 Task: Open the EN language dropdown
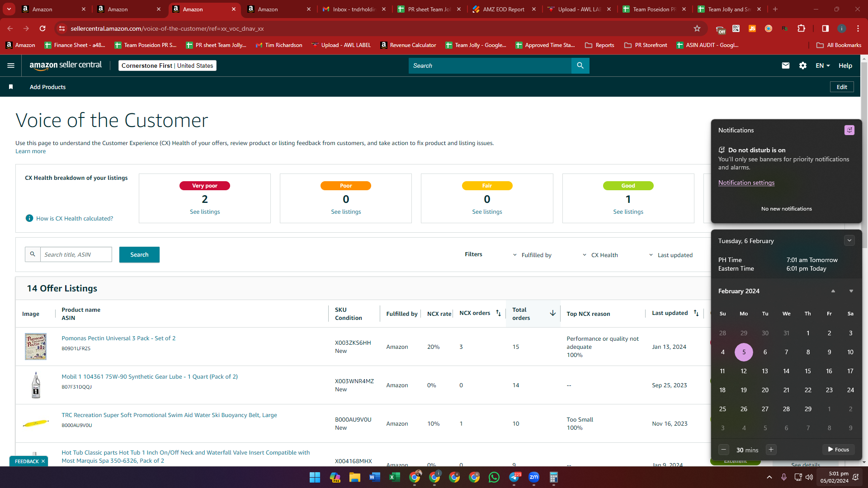point(822,66)
